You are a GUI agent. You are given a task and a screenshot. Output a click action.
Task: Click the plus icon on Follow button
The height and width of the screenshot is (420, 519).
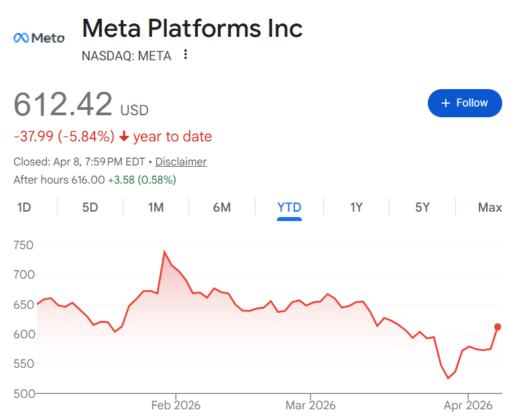(446, 103)
